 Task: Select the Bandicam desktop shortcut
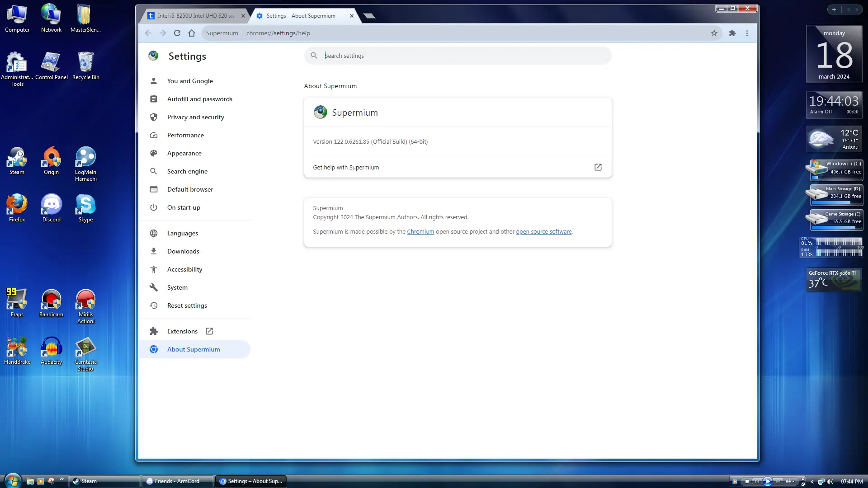point(51,303)
